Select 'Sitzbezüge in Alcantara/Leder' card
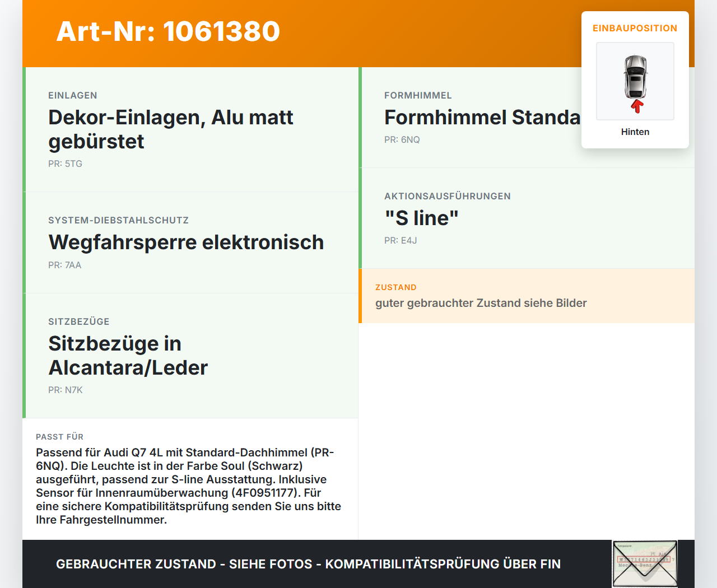The image size is (717, 588). (190, 356)
